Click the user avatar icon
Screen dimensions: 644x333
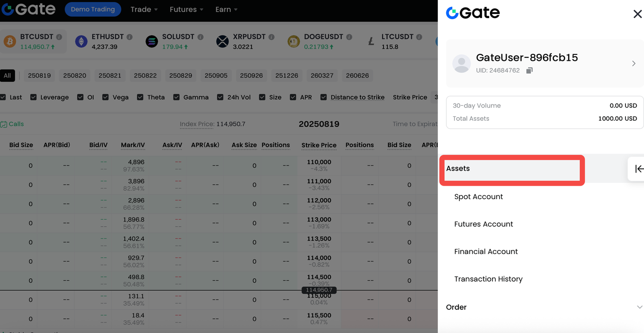(x=461, y=64)
